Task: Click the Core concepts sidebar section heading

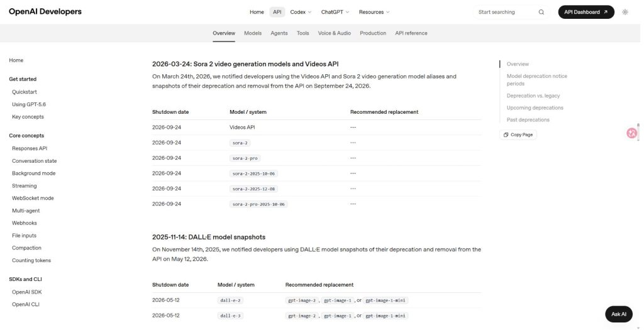Action: click(26, 135)
